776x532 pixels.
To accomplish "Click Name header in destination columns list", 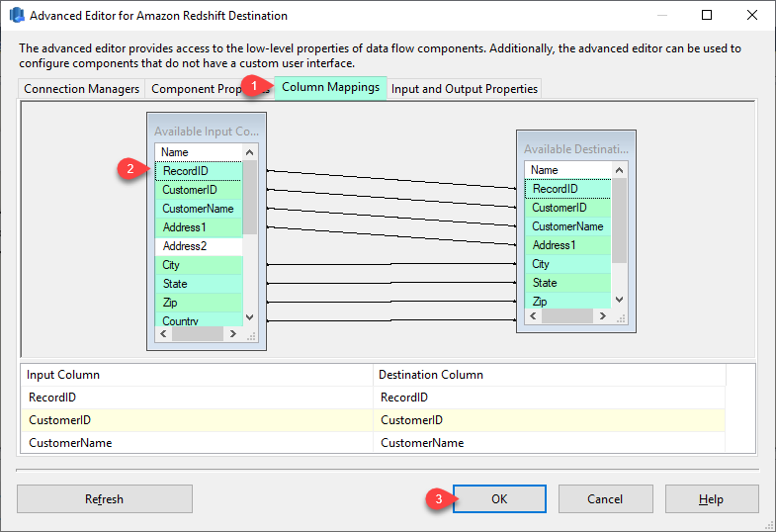I will pos(568,170).
